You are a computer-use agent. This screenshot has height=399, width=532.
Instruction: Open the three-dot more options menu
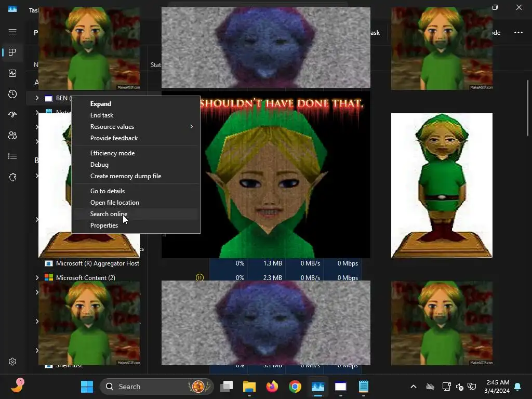[518, 33]
